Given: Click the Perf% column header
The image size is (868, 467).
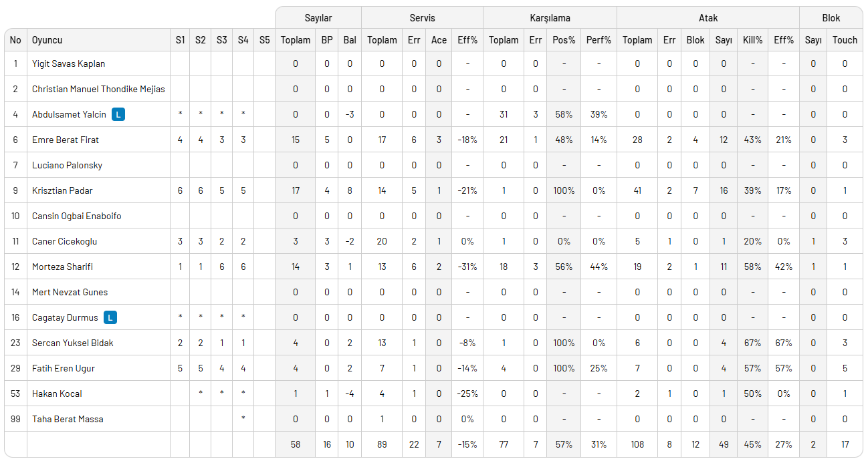Looking at the screenshot, I should tap(599, 40).
